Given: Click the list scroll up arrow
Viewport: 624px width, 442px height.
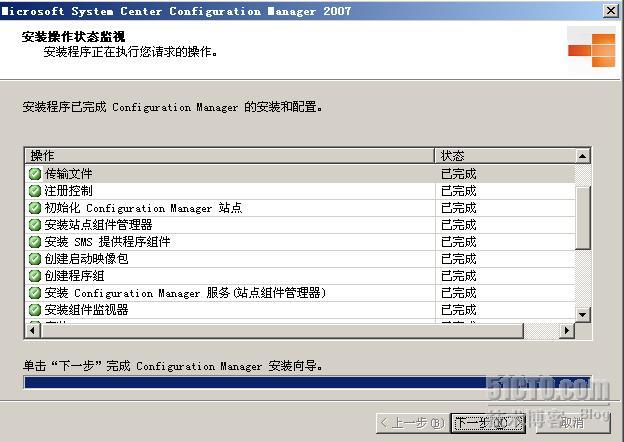Looking at the screenshot, I should pyautogui.click(x=583, y=156).
